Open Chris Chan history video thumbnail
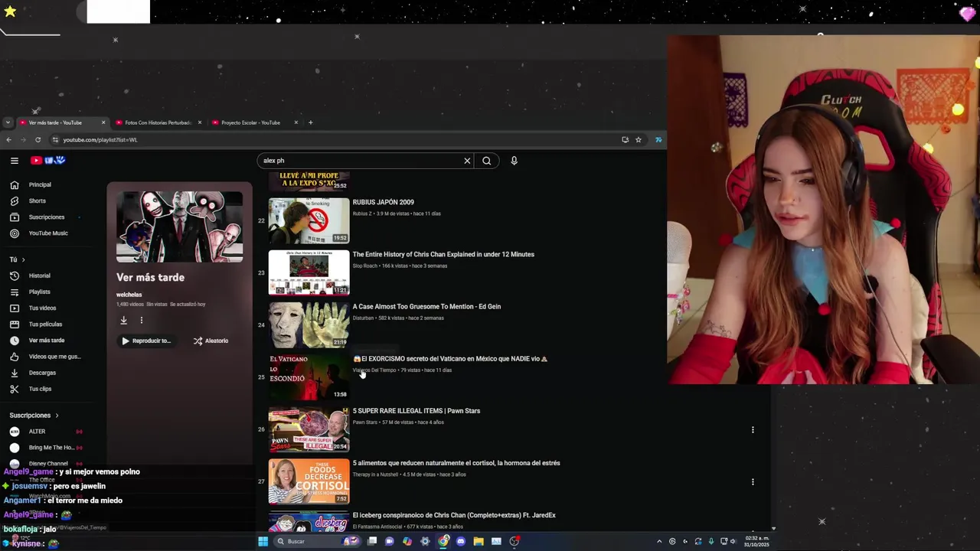The height and width of the screenshot is (551, 980). (309, 272)
